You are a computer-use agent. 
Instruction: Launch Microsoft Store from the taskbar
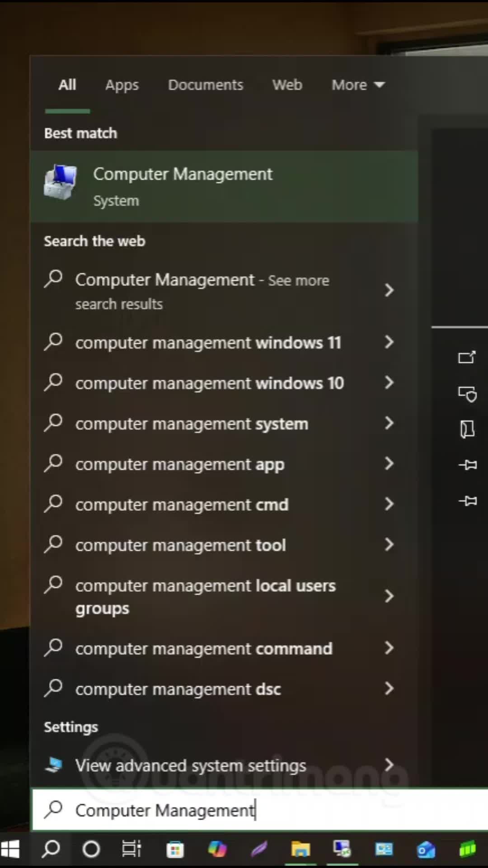point(175,849)
